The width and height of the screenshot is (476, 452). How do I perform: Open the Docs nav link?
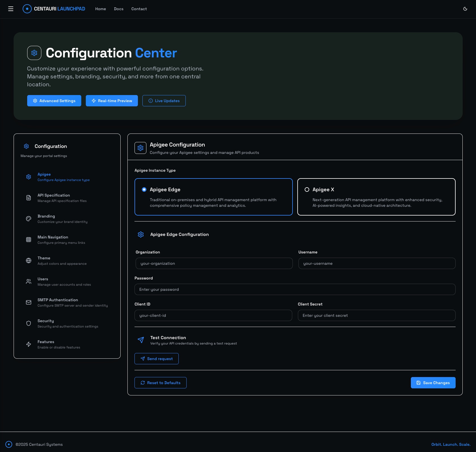tap(119, 9)
